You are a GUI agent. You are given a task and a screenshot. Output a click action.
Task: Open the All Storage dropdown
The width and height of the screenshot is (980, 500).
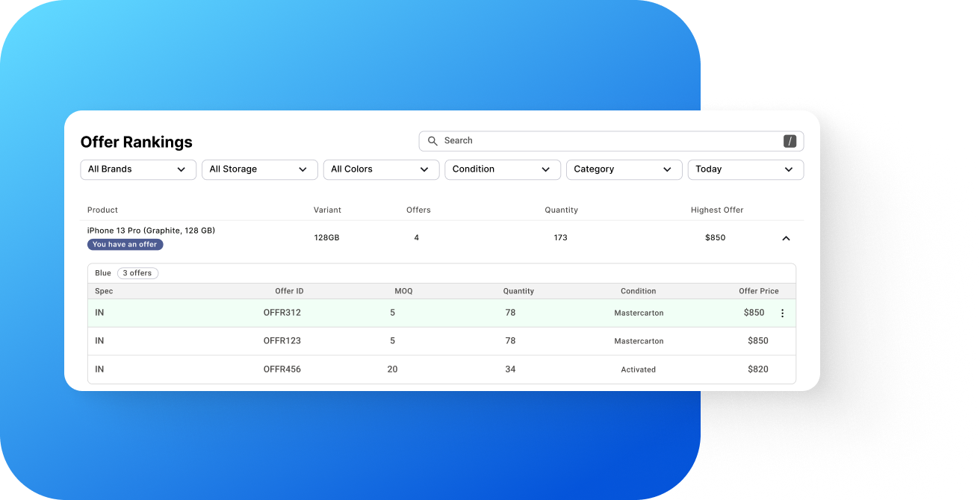coord(260,169)
